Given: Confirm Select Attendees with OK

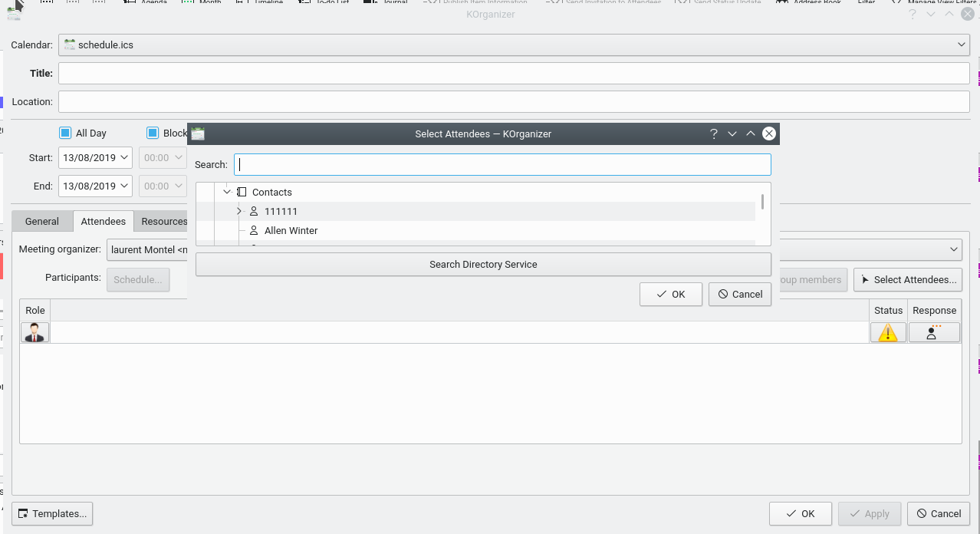Looking at the screenshot, I should point(671,295).
